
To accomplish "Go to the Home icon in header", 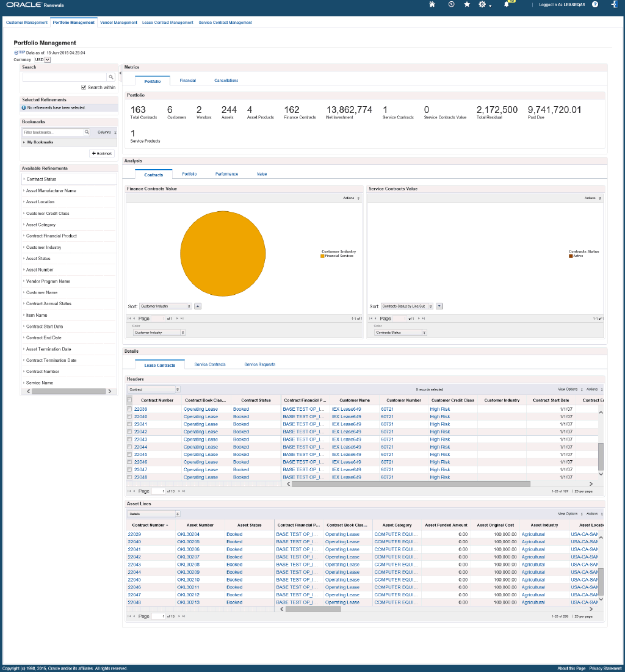I will (432, 4).
